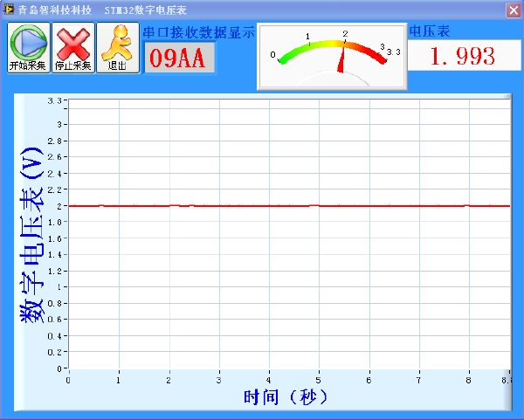
Task: Click the voltage readout showing 1.993
Action: pos(465,56)
